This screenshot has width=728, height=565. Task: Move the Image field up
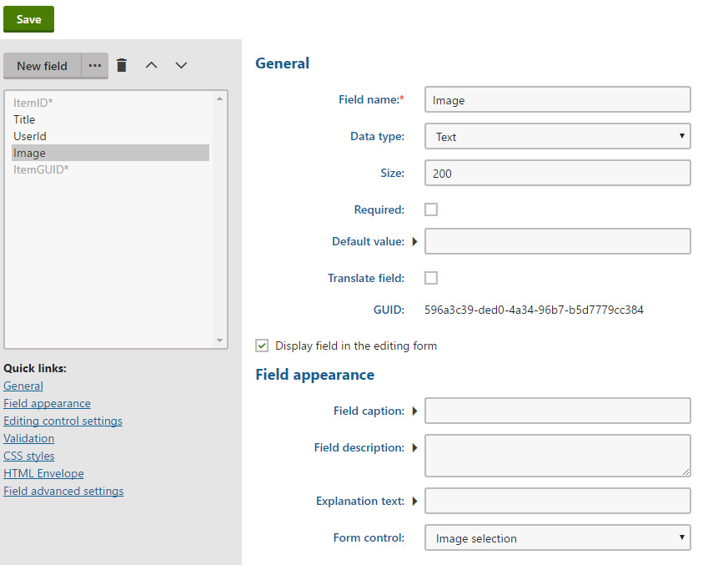coord(151,65)
